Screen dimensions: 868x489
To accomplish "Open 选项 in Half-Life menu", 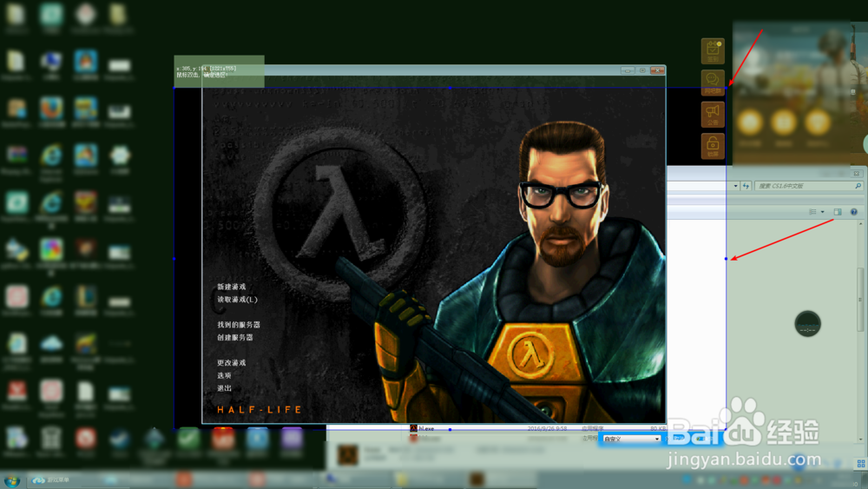I will [x=224, y=375].
